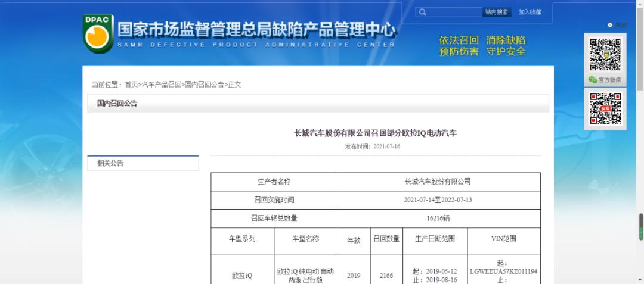The width and height of the screenshot is (644, 284).
Task: Click the DPAC shield logo
Action: click(x=98, y=34)
